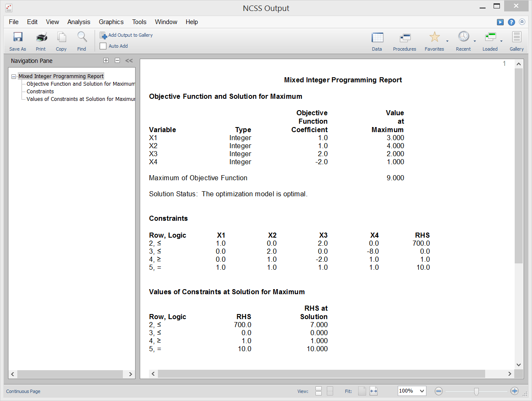Toggle continuous page view in status bar
Image resolution: width=532 pixels, height=401 pixels.
pyautogui.click(x=23, y=391)
